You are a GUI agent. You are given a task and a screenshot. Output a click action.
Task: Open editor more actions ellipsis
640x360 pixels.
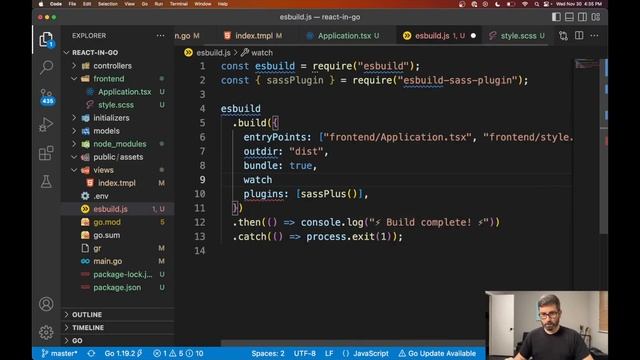594,36
